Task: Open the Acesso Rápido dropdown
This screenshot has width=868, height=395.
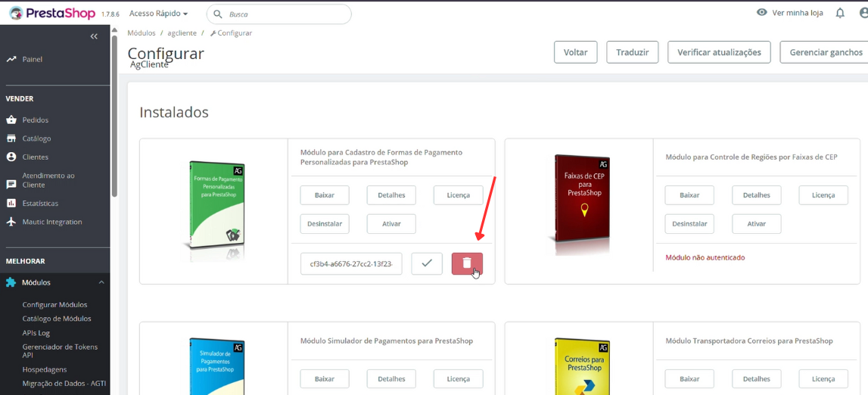Action: [x=158, y=14]
